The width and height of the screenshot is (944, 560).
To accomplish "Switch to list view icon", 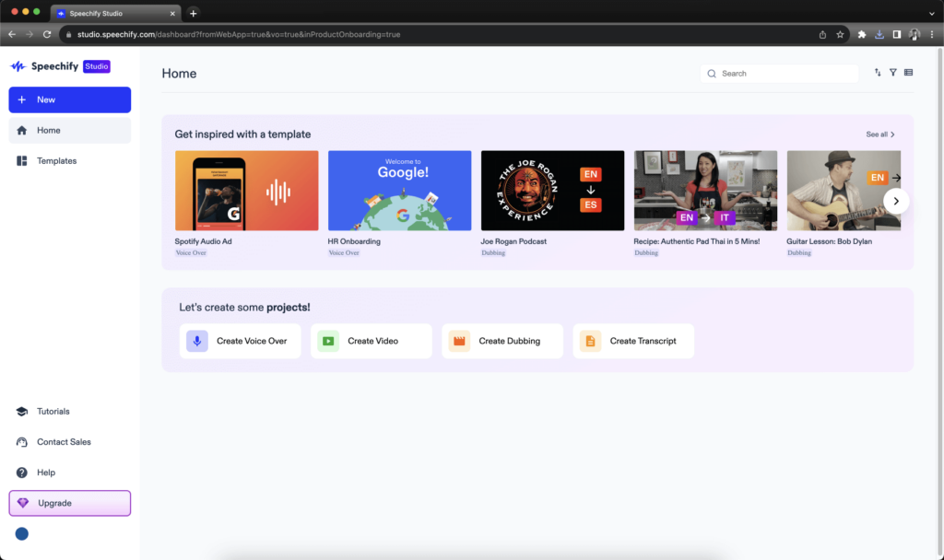I will point(908,73).
